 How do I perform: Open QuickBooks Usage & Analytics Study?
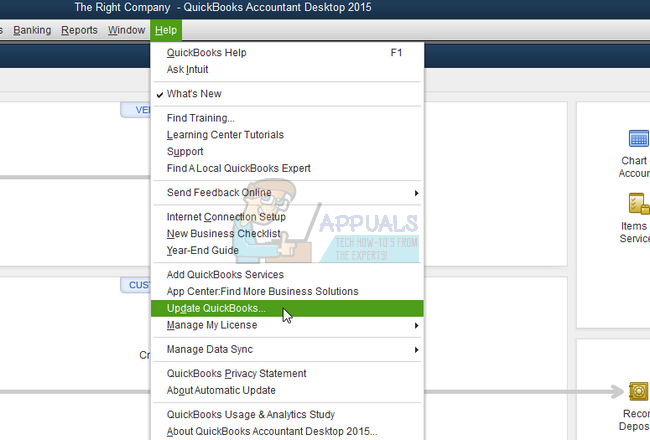tap(287, 414)
